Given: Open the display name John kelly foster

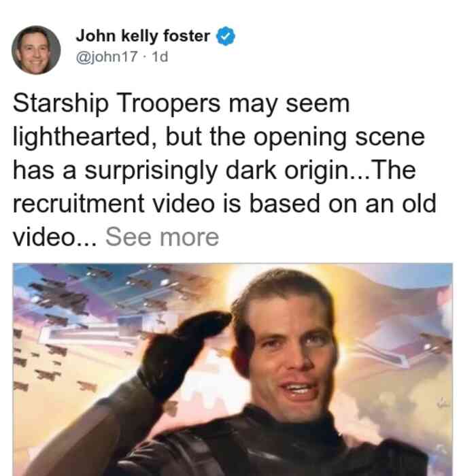Looking at the screenshot, I should coord(143,36).
